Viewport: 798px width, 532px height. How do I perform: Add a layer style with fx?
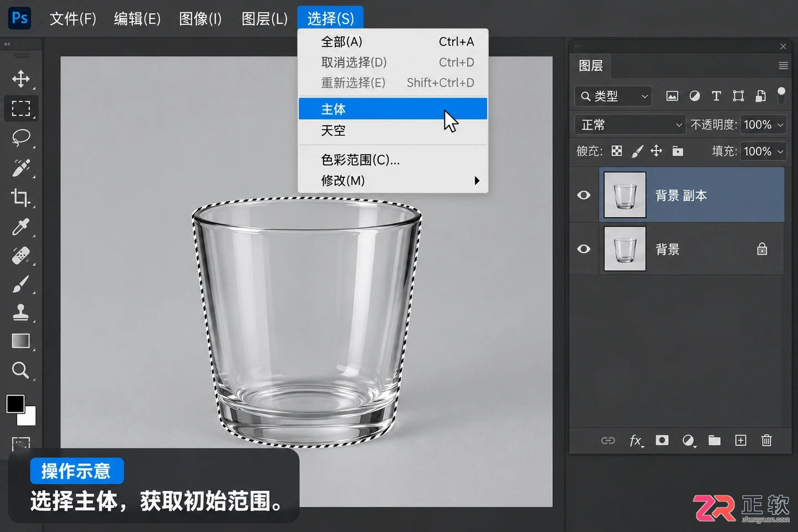636,441
